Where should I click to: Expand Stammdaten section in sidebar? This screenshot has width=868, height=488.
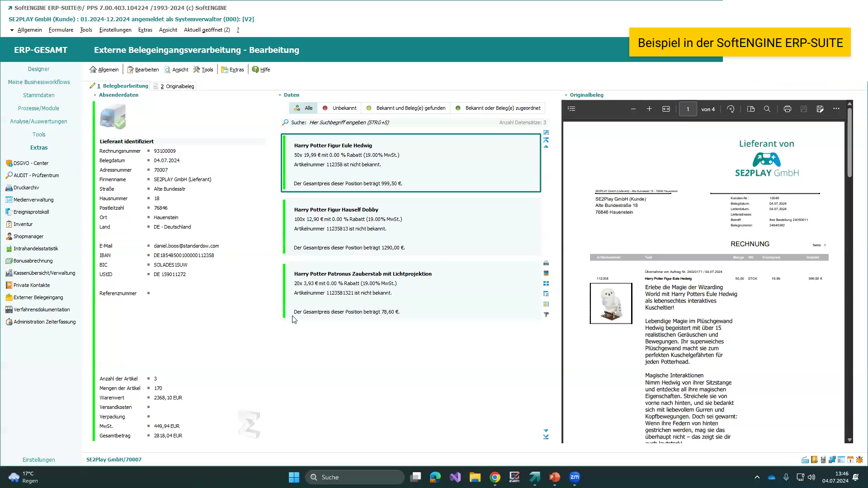[38, 95]
